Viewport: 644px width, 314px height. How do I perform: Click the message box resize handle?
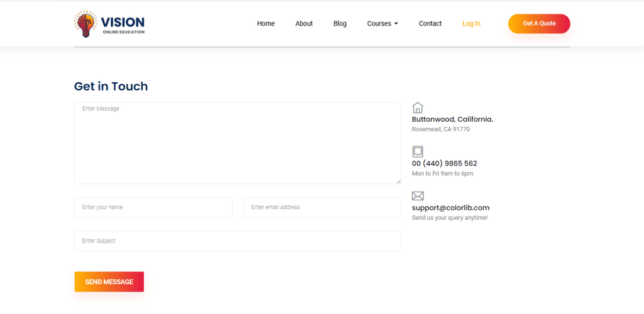click(x=398, y=181)
